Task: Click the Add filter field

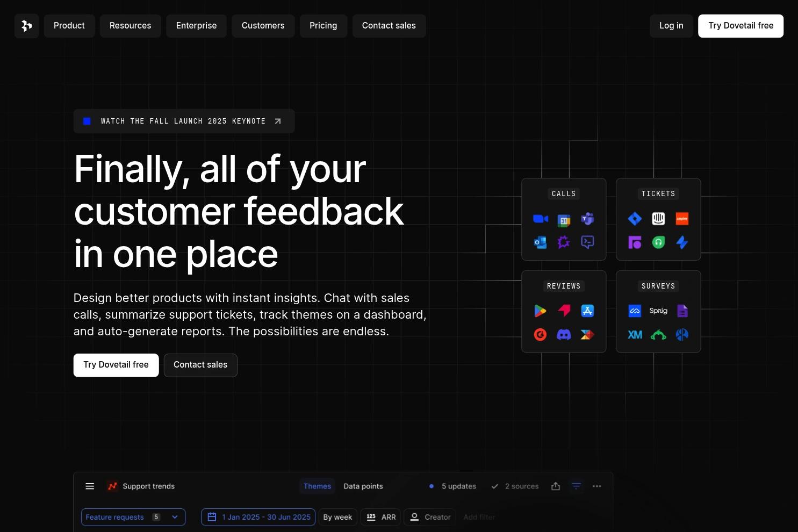Action: [x=479, y=517]
